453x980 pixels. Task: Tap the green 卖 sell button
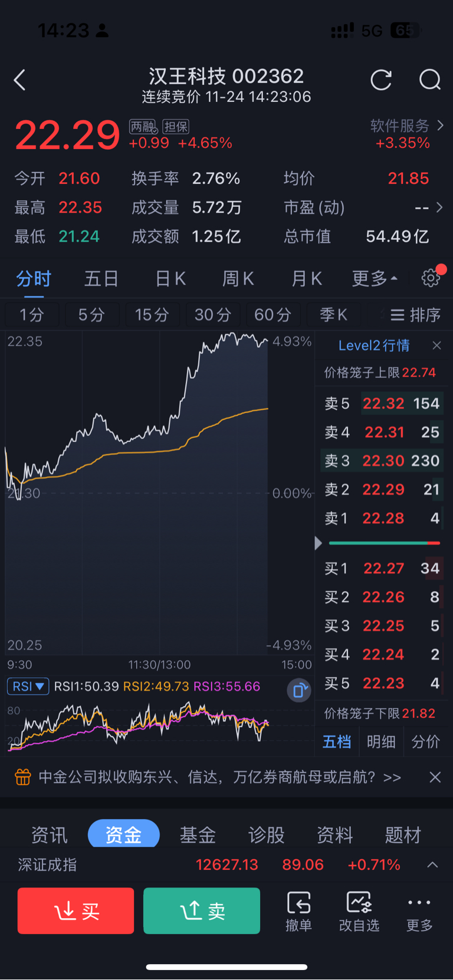click(202, 911)
